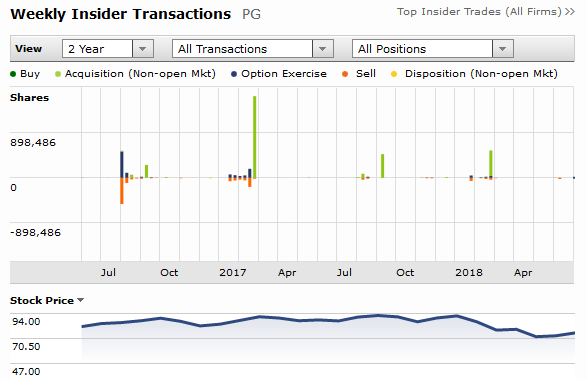Open Top Insider Trades (All Firms) link
The image size is (587, 381).
[x=486, y=12]
